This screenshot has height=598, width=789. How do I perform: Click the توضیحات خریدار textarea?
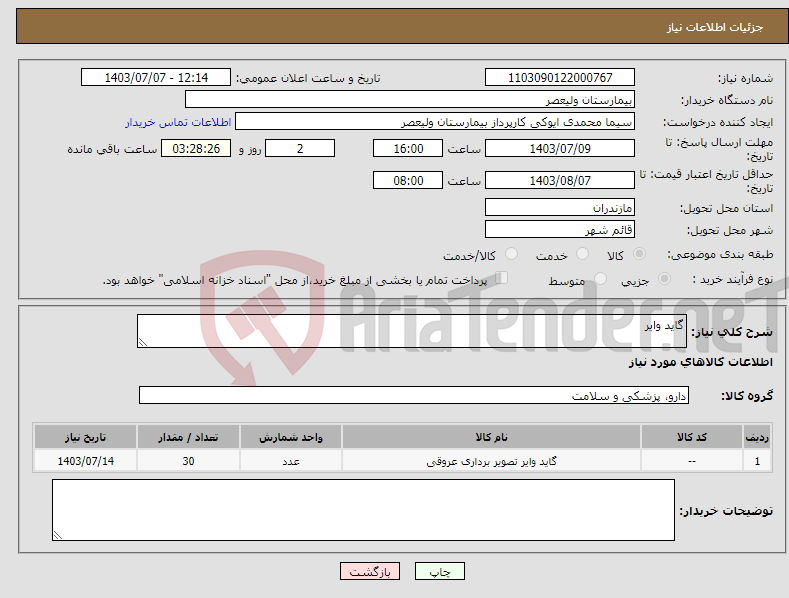tap(363, 510)
